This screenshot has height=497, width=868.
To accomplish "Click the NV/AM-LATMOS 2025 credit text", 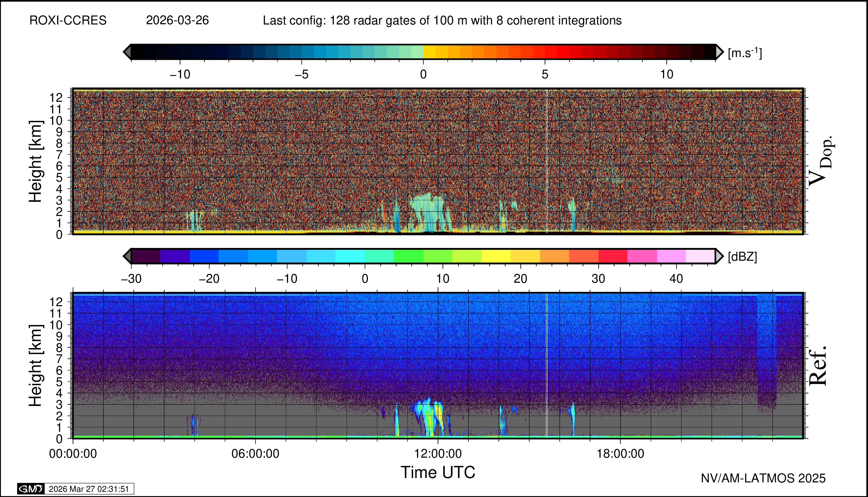I will pos(763,478).
